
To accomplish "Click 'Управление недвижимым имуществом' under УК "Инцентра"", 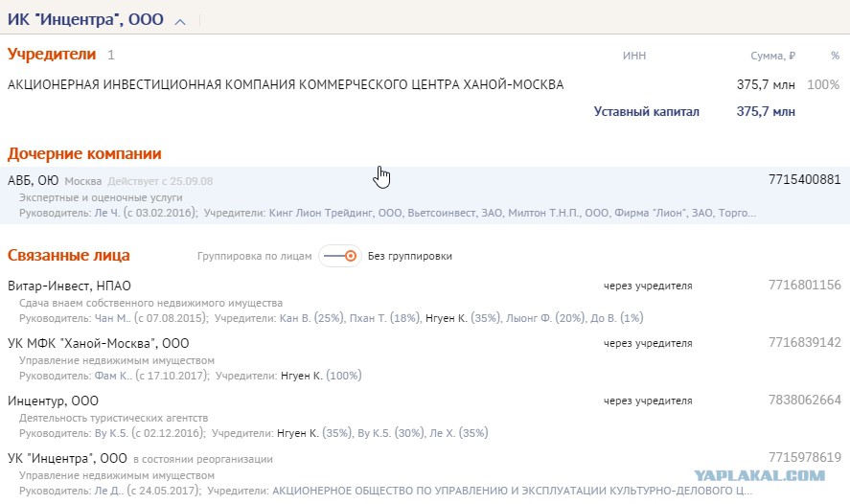I will (117, 476).
